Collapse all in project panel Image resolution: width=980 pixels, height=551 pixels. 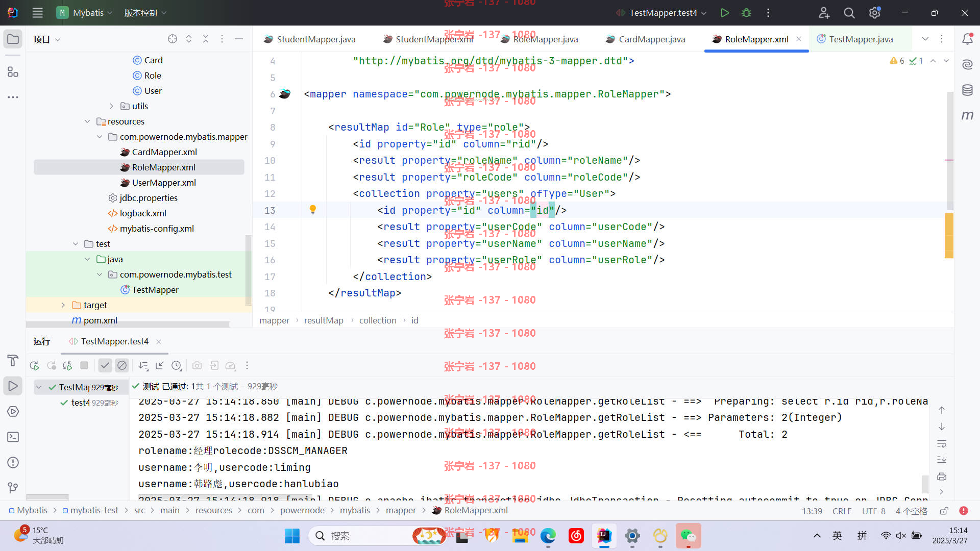coord(206,39)
